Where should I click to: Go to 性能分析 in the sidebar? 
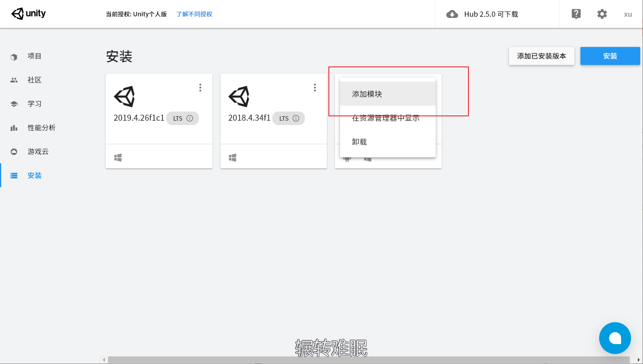pyautogui.click(x=41, y=128)
